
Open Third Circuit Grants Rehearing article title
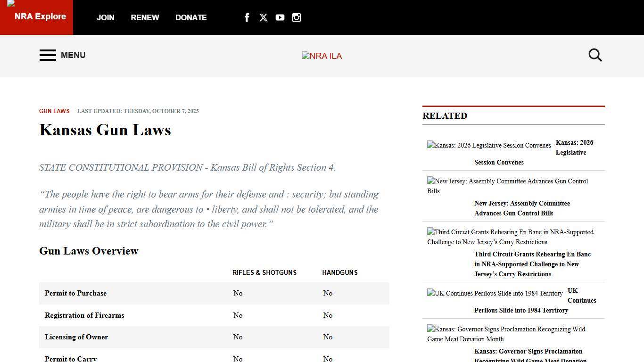pyautogui.click(x=532, y=264)
